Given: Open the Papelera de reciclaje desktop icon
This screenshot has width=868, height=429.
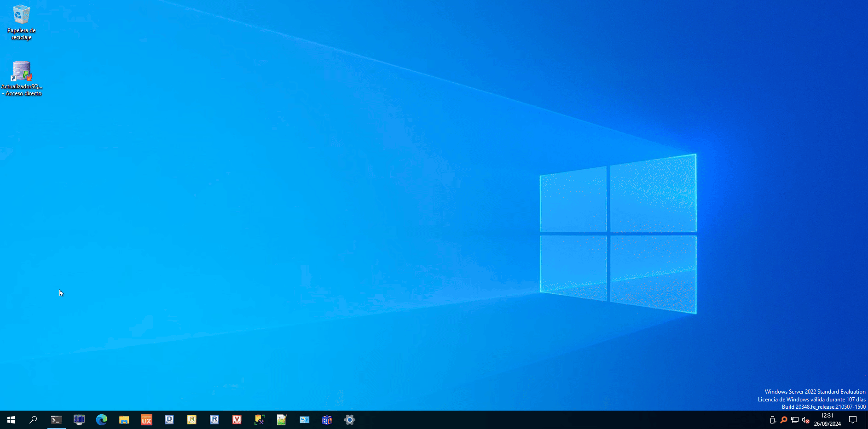Looking at the screenshot, I should (x=21, y=23).
